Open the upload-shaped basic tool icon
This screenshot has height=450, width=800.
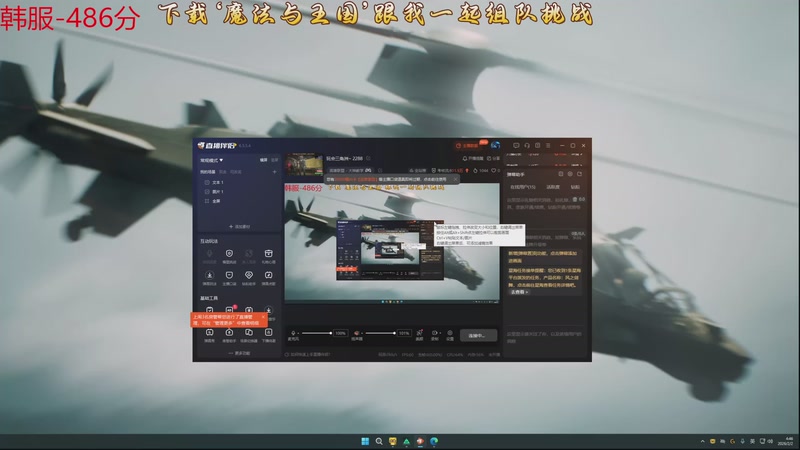point(229,332)
